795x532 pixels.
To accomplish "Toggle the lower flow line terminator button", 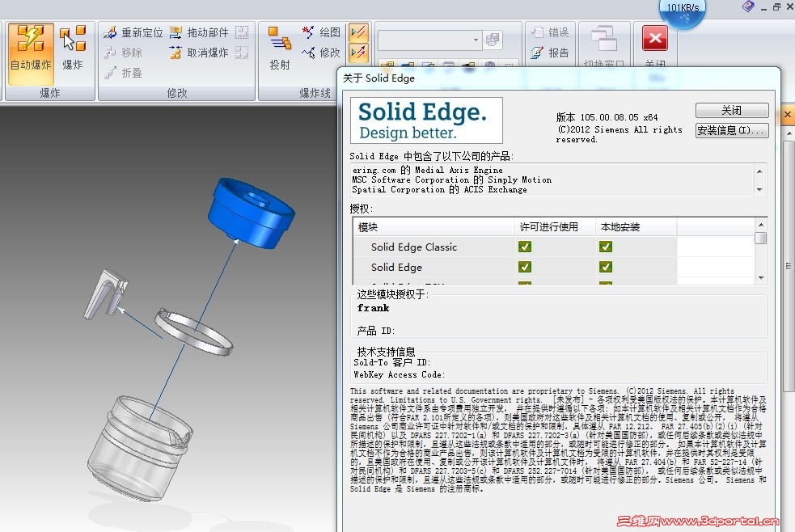I will coord(358,52).
